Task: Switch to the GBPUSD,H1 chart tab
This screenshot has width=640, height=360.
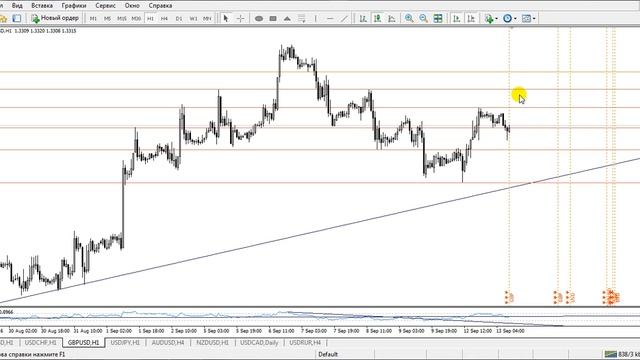Action: pos(84,343)
